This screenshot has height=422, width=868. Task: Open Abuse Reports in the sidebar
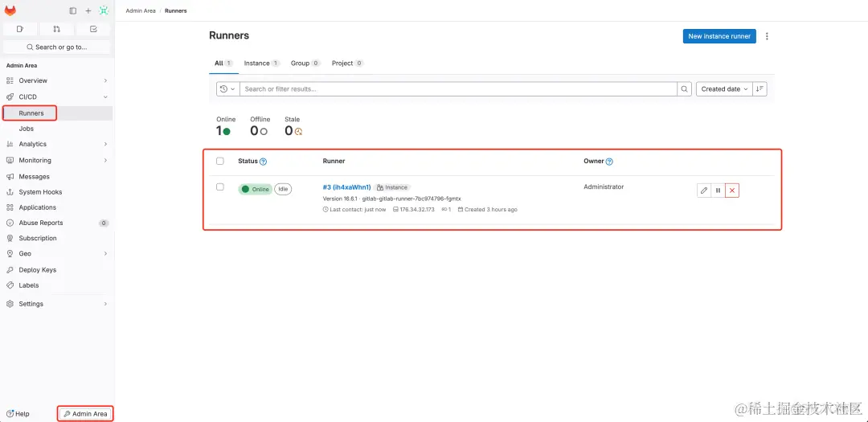tap(58, 223)
